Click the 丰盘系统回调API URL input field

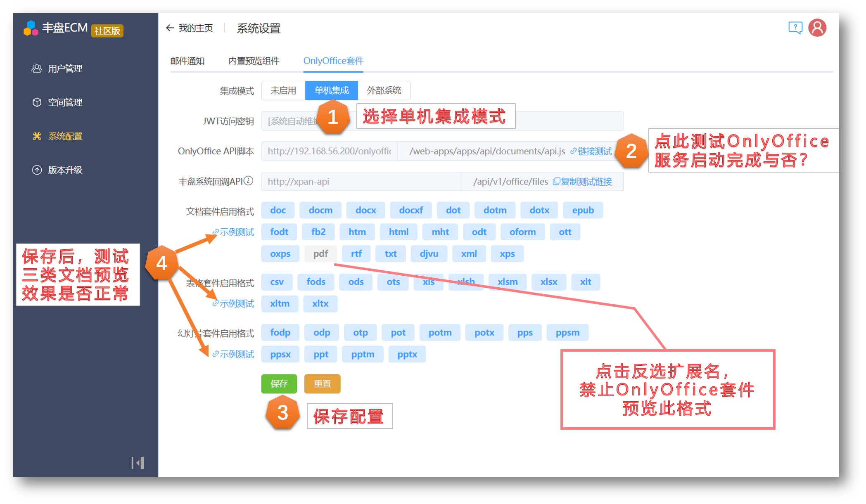point(361,182)
